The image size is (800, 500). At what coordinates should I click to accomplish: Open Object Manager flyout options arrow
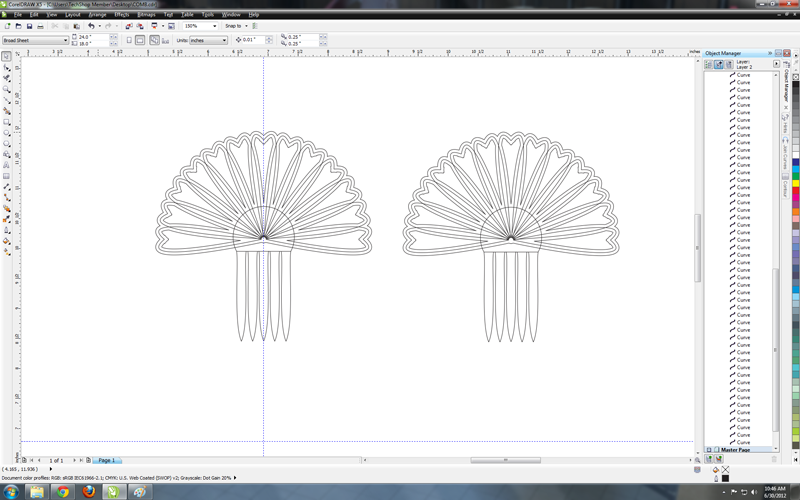tap(777, 64)
